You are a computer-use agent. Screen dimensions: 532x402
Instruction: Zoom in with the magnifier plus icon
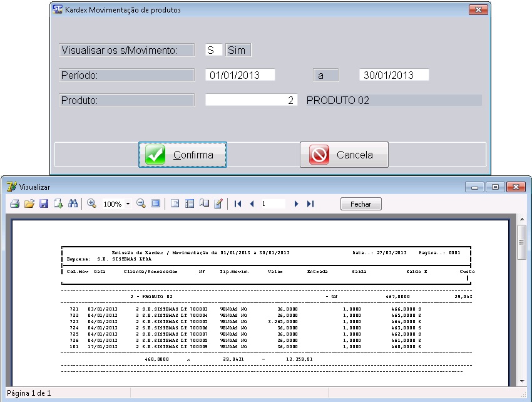(91, 204)
